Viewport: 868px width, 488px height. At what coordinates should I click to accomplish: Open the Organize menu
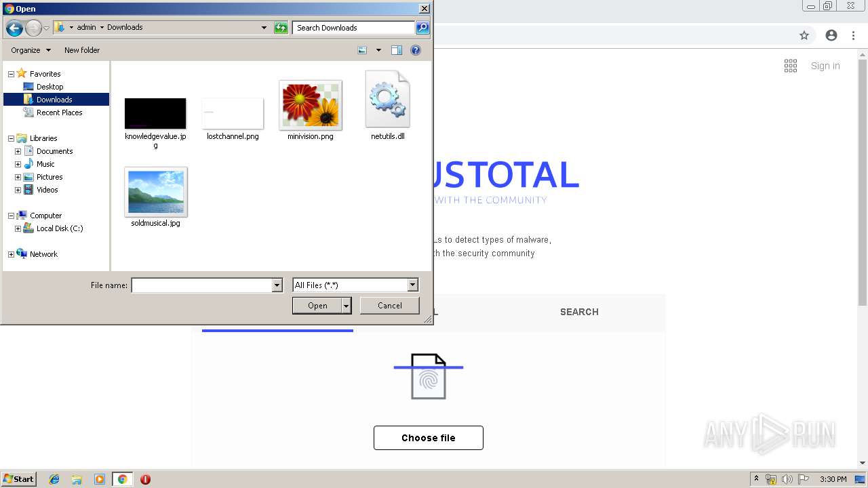pyautogui.click(x=31, y=50)
